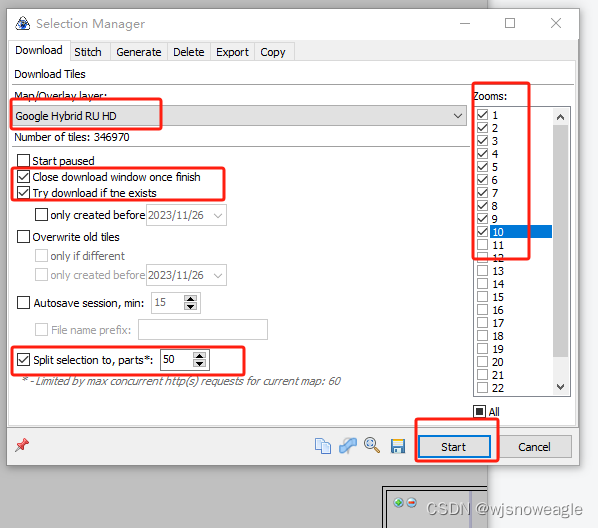598x528 pixels.
Task: Uncheck zoom level 1 checkbox
Action: coord(482,114)
